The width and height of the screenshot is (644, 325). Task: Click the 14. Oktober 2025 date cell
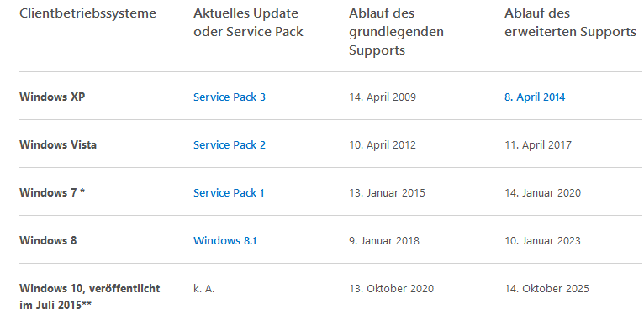[x=546, y=289]
